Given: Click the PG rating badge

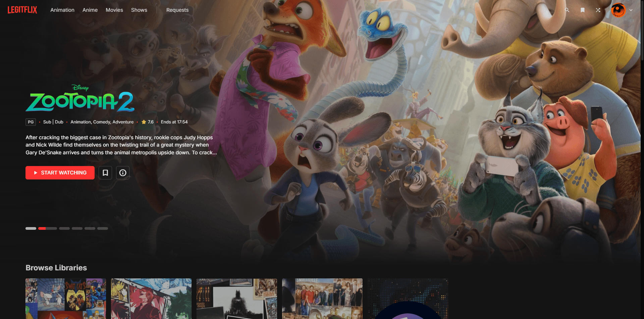Looking at the screenshot, I should pos(31,122).
